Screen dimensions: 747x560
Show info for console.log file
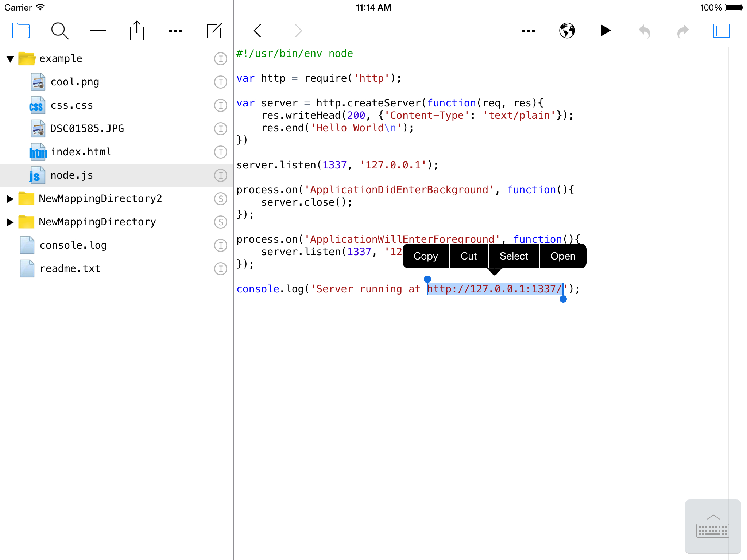220,245
